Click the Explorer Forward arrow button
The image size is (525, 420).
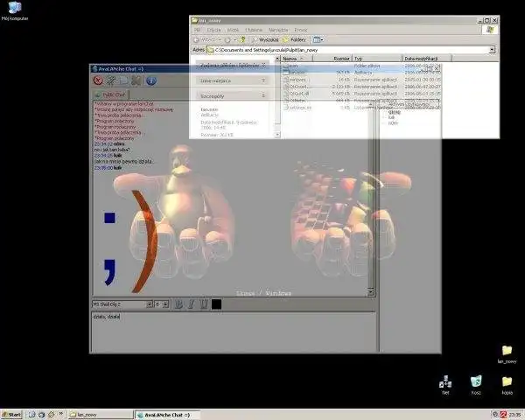[229, 40]
